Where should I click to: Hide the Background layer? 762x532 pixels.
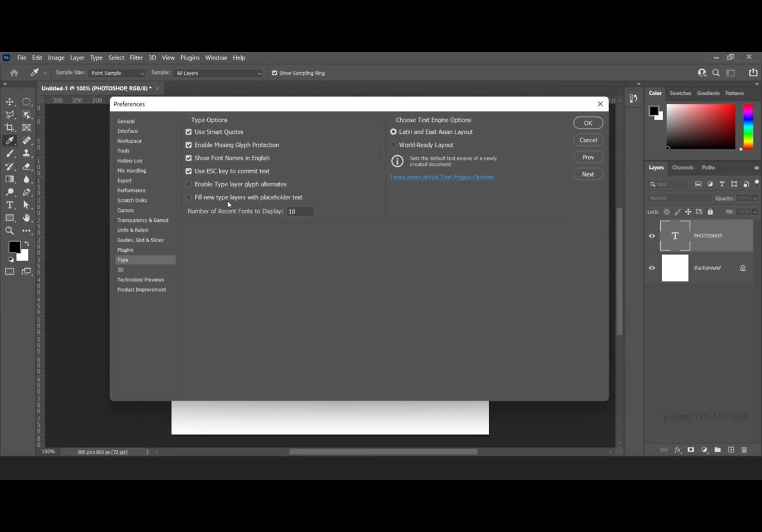pos(652,268)
